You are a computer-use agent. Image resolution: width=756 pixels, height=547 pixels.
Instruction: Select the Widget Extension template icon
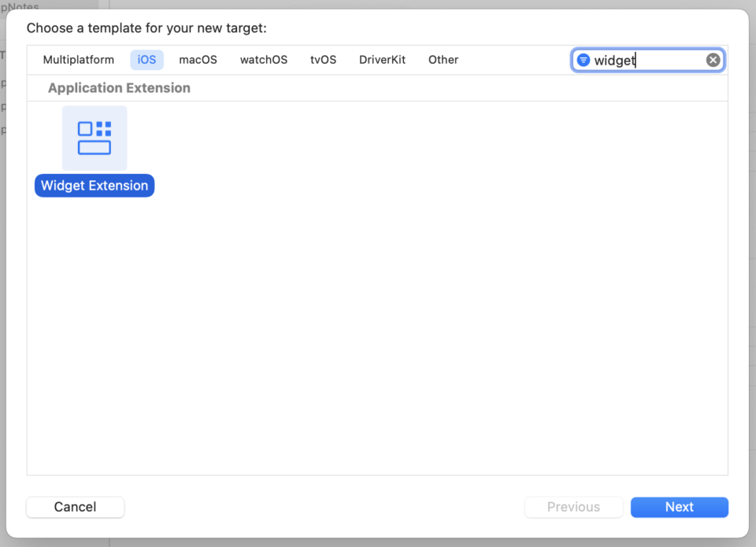click(94, 138)
